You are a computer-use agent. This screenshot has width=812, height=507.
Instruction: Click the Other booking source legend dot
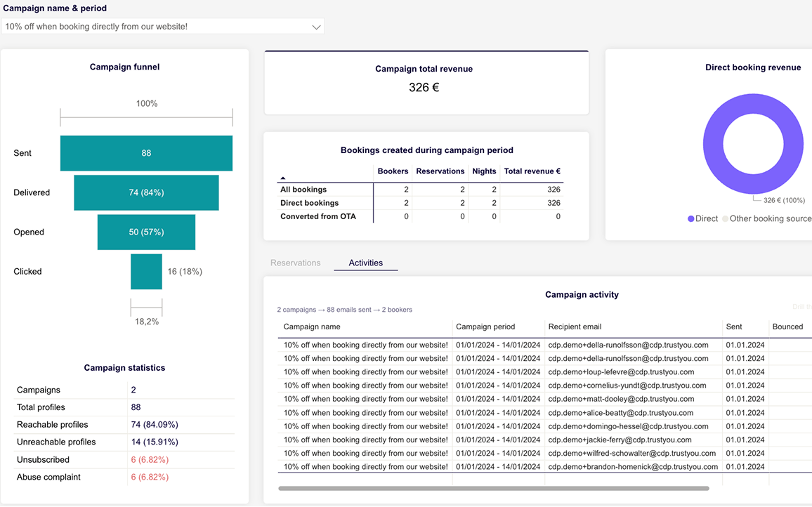pos(726,219)
